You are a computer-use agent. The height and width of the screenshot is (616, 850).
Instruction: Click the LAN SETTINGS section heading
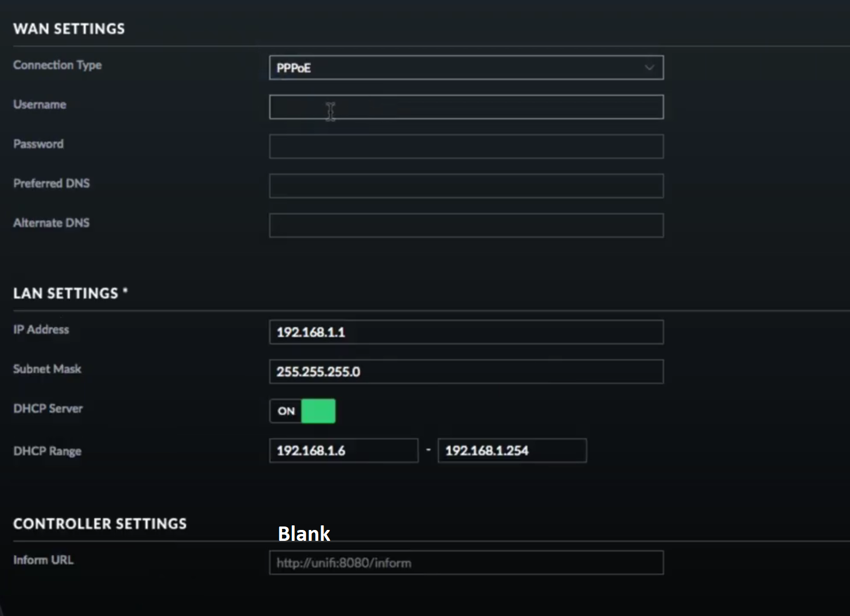66,294
